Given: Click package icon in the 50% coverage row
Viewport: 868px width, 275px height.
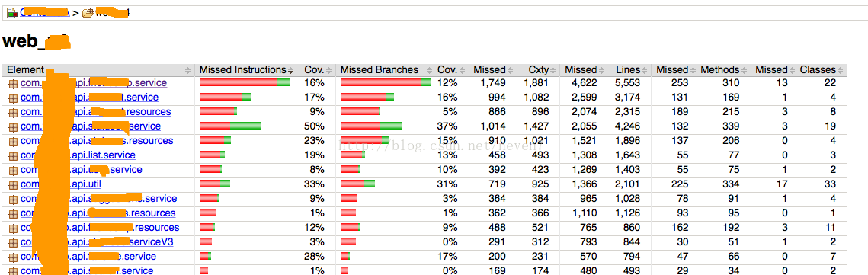Looking at the screenshot, I should coord(13,126).
